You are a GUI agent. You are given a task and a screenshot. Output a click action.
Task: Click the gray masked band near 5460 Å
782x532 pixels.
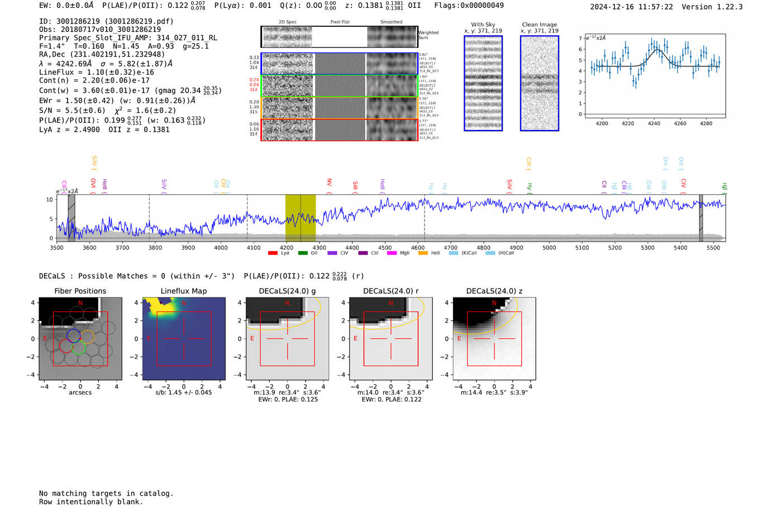701,218
